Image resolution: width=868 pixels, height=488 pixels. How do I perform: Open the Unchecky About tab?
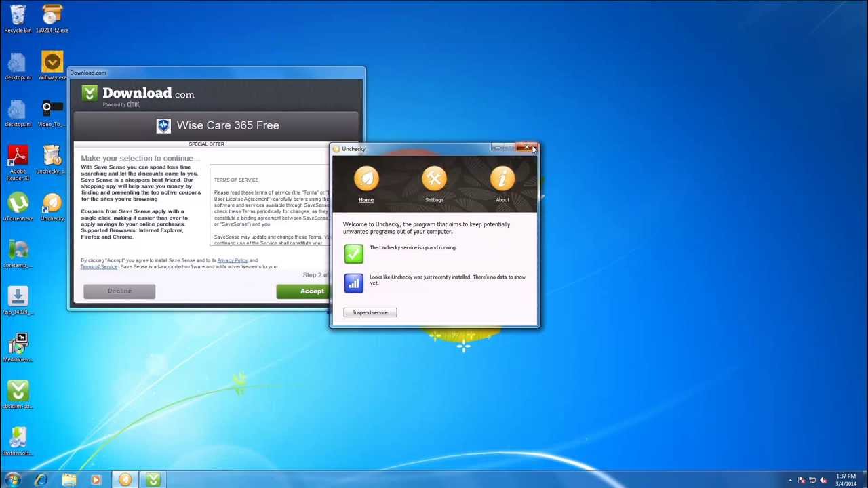[x=502, y=185]
